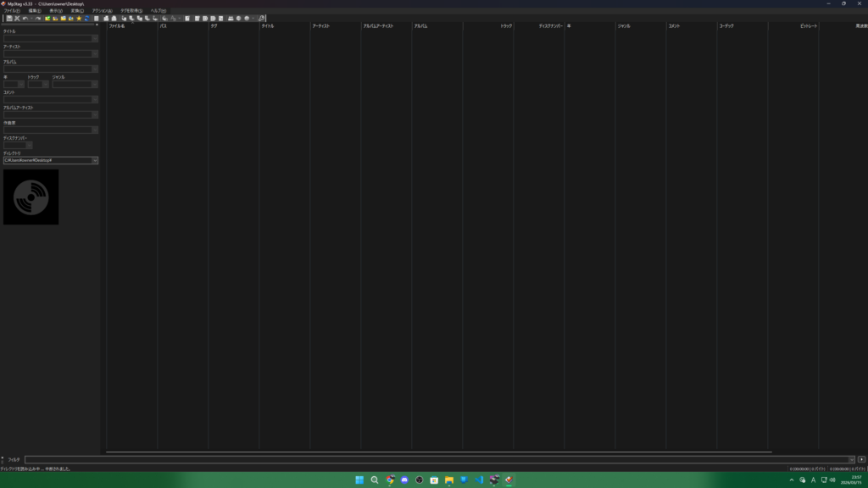Screen dimensions: 868x488
Task: Open the ファイル menu
Action: point(11,10)
